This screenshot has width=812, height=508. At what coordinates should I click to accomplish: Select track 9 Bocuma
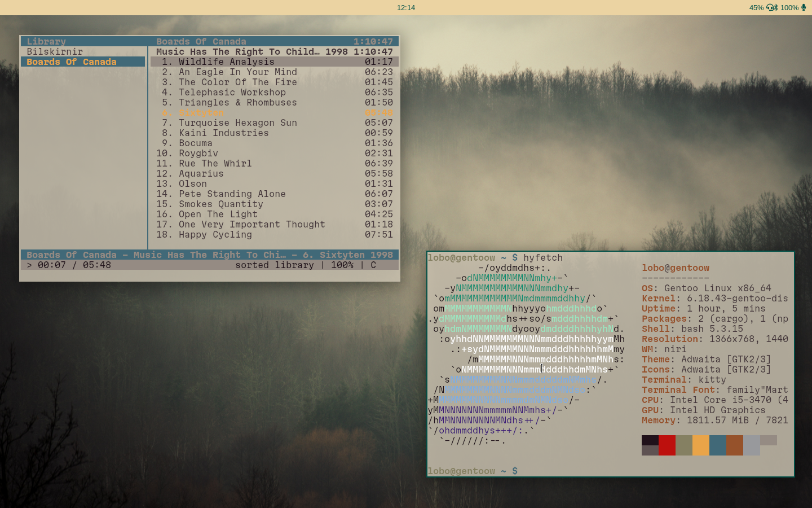tap(275, 143)
